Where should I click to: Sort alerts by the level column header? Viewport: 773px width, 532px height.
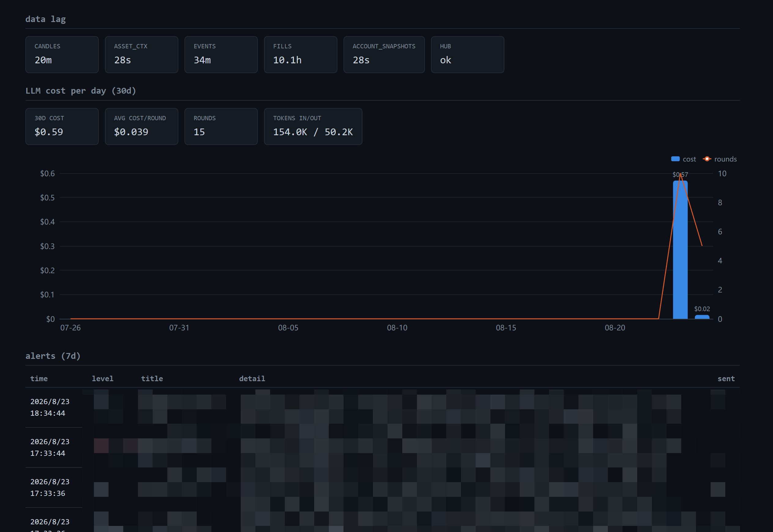click(103, 379)
